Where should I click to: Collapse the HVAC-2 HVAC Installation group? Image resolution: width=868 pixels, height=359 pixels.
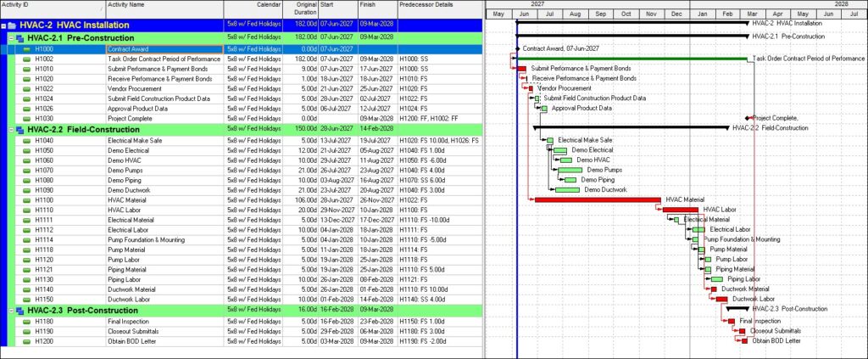[4, 25]
